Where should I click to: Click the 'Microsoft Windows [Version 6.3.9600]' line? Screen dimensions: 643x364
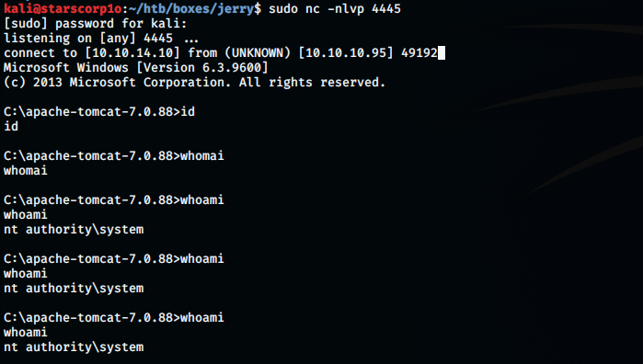(x=136, y=68)
